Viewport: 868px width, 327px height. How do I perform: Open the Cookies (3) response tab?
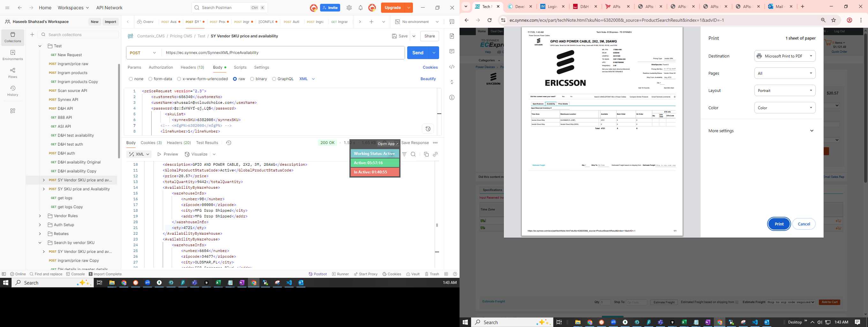(151, 143)
